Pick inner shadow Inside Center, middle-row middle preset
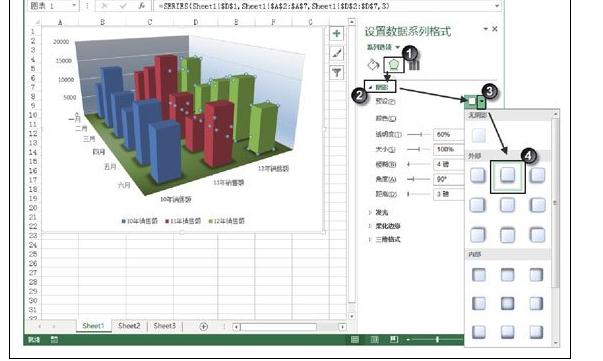The height and width of the screenshot is (361, 603). click(x=508, y=303)
